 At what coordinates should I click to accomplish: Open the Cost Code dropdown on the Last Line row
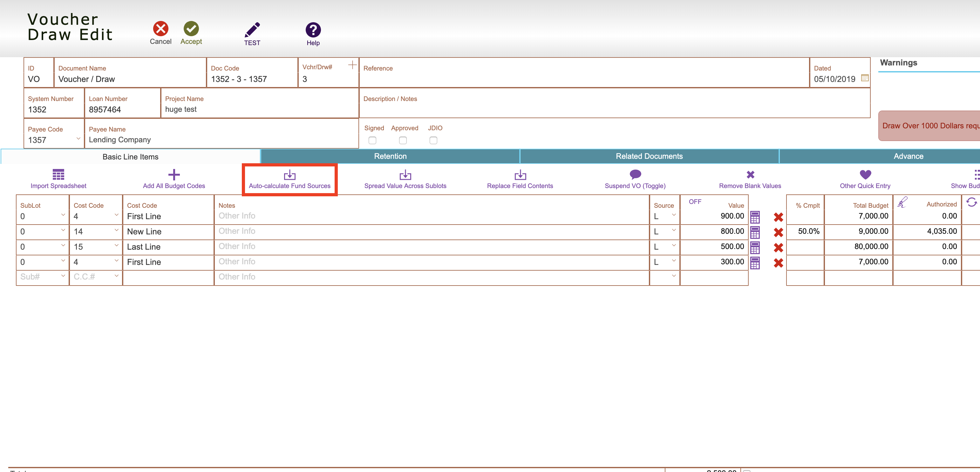116,246
